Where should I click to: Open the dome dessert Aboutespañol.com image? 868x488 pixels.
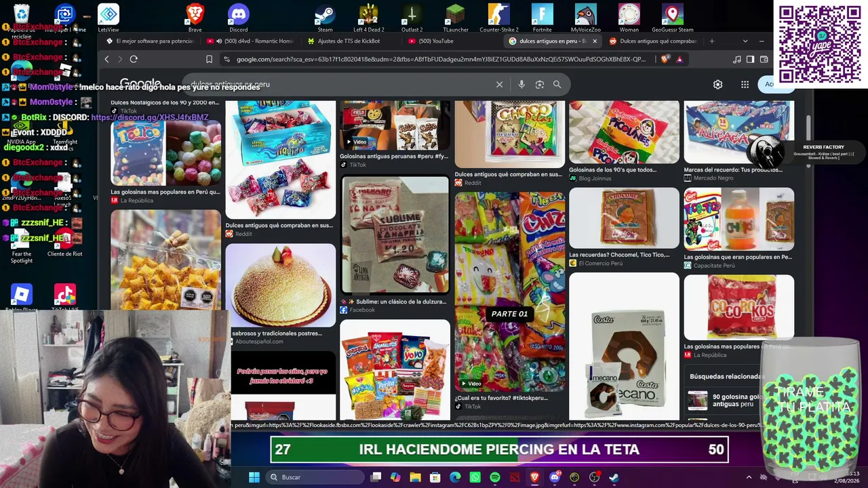click(280, 285)
